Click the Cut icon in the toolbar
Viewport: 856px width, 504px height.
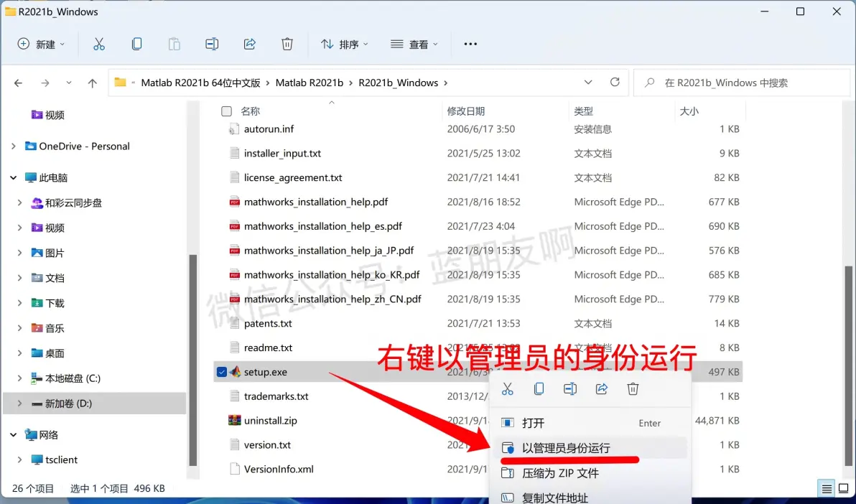click(x=99, y=45)
